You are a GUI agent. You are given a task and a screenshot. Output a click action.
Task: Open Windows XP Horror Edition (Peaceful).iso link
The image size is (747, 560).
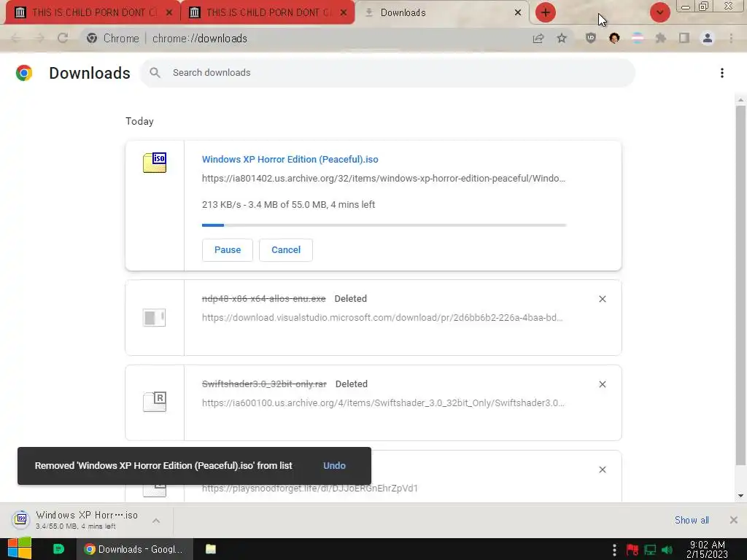[x=290, y=159]
